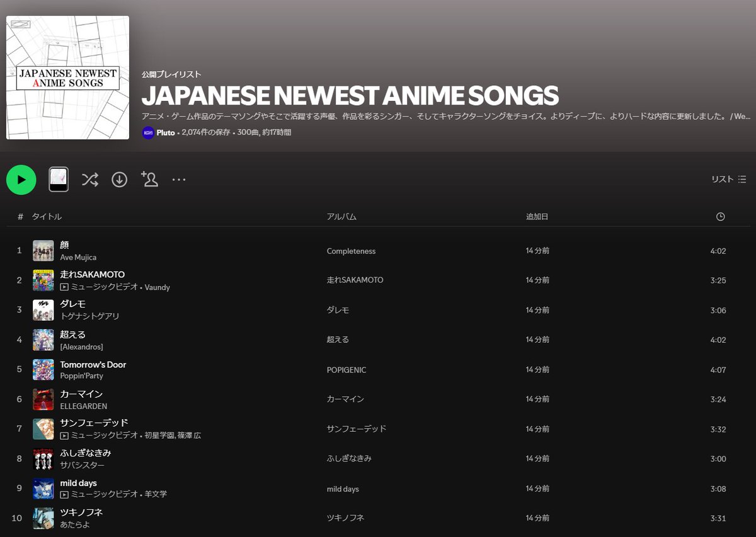Select the track サンフェーデッド

tap(94, 423)
